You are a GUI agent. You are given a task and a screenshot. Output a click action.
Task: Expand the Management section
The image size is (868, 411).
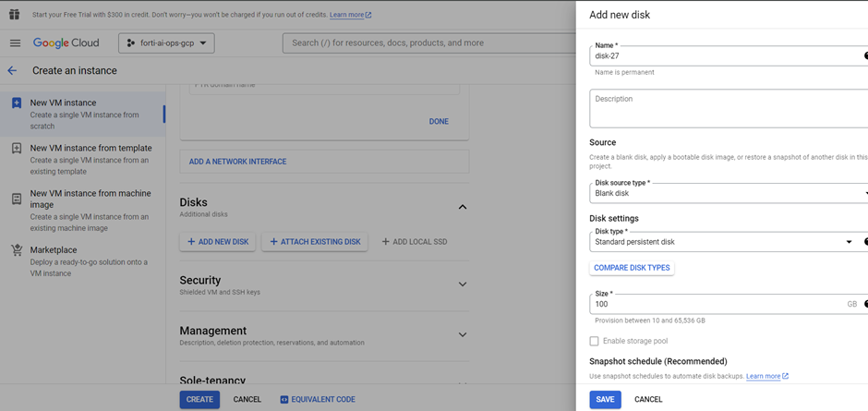pyautogui.click(x=463, y=334)
